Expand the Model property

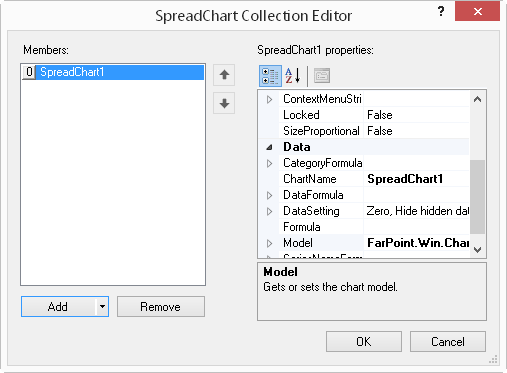269,243
